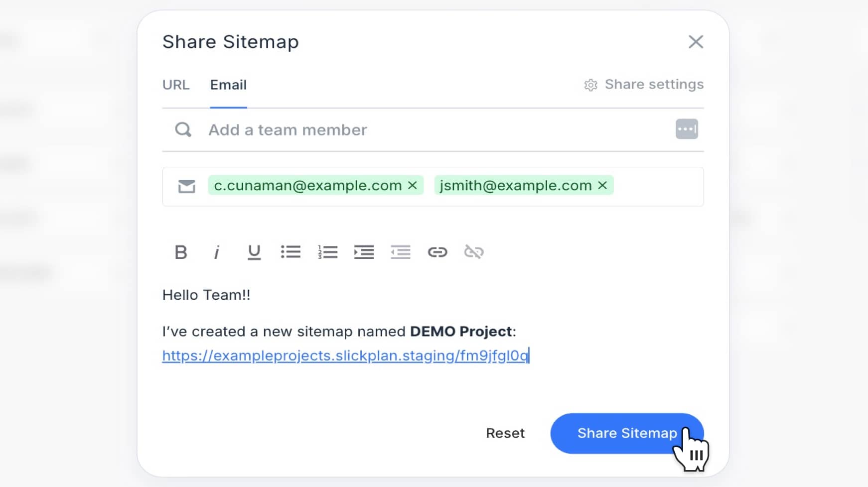
Task: Reset the email message
Action: point(505,433)
